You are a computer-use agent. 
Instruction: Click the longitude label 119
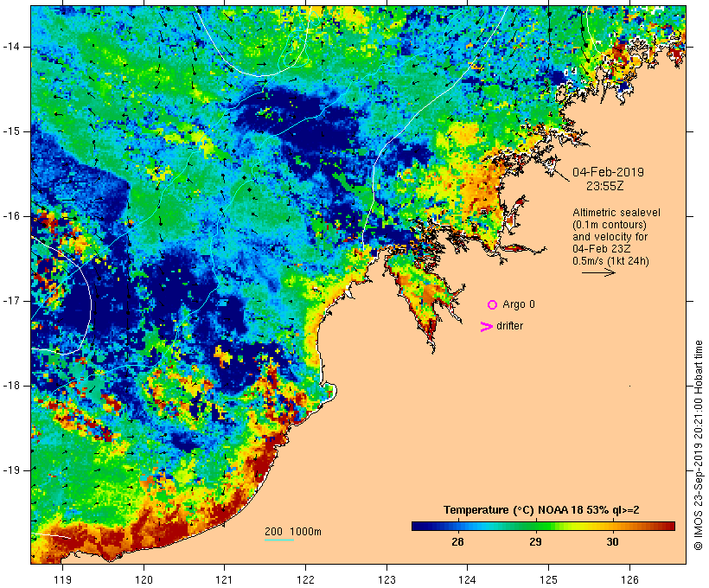tap(62, 579)
